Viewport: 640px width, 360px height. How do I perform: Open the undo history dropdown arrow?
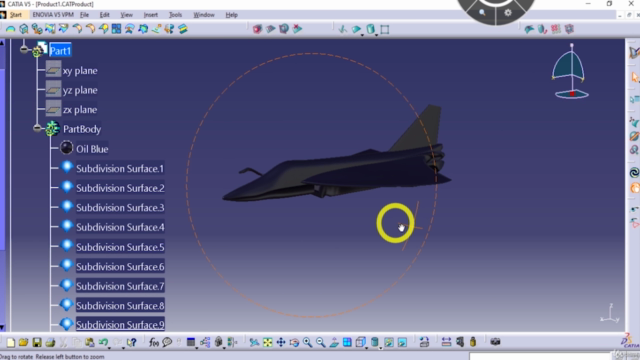109,347
